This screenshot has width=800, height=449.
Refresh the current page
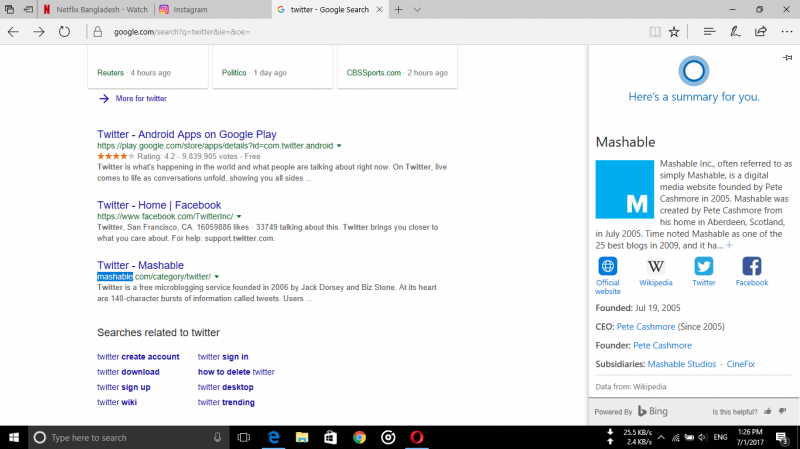pos(64,32)
